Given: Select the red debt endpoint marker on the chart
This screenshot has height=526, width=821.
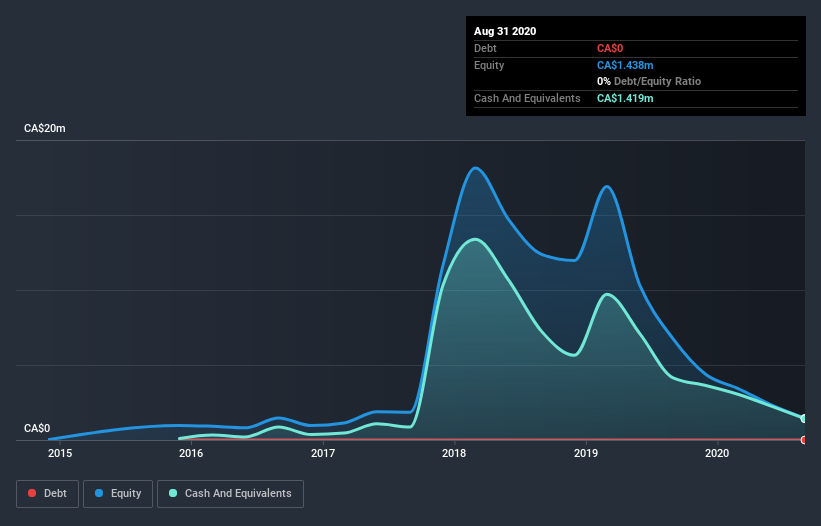Looking at the screenshot, I should click(804, 440).
